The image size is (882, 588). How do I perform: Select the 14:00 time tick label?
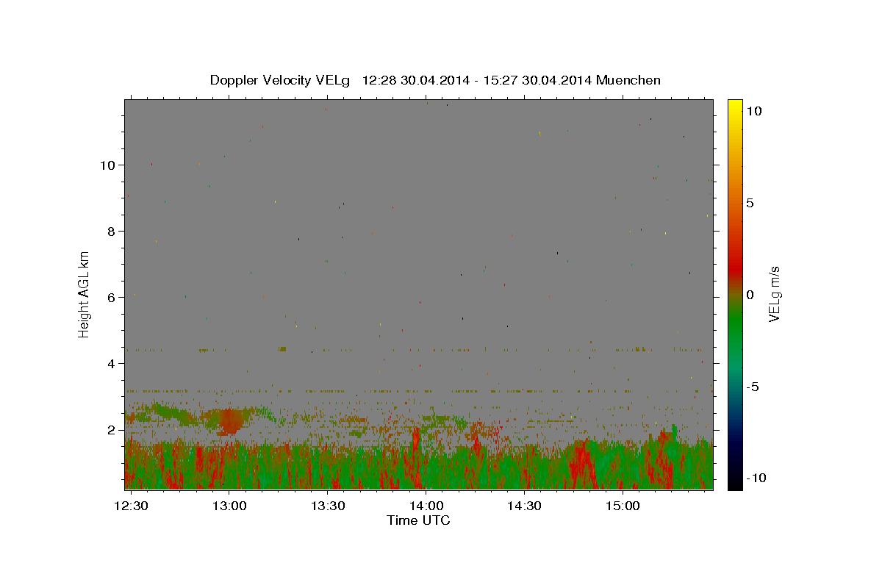point(426,506)
